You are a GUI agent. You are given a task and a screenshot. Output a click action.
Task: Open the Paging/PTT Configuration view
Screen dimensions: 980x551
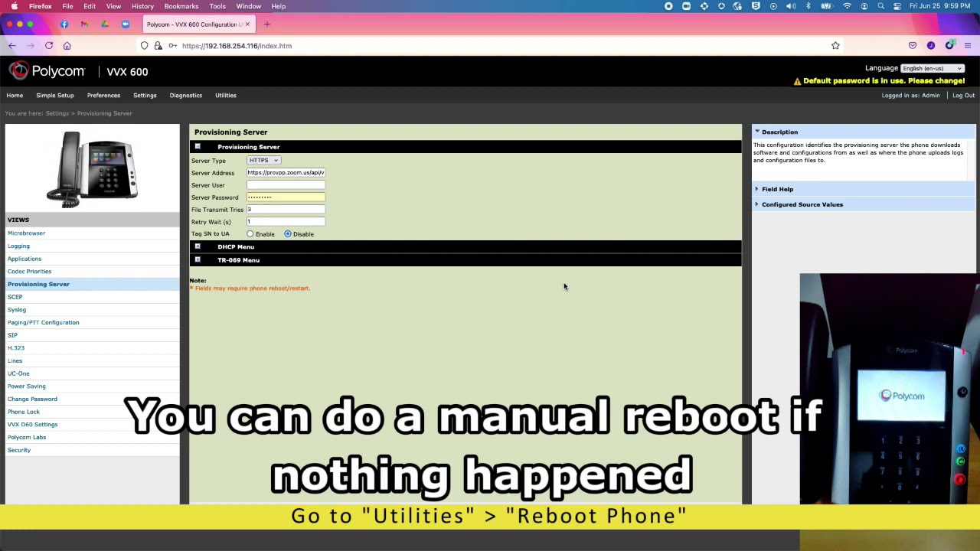click(44, 323)
